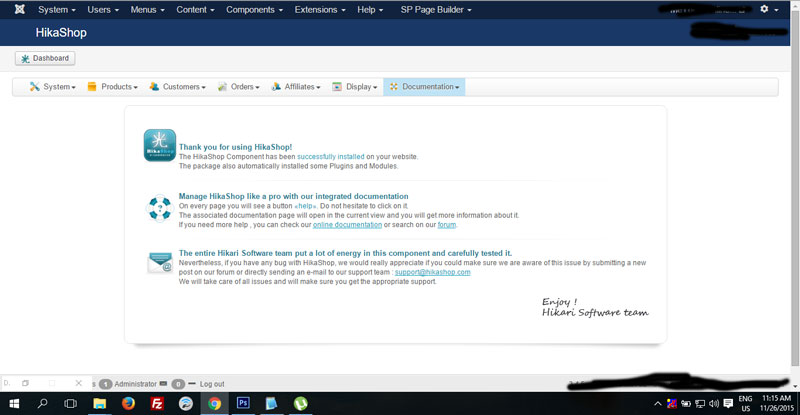Open the forum link
The height and width of the screenshot is (415, 800).
446,225
